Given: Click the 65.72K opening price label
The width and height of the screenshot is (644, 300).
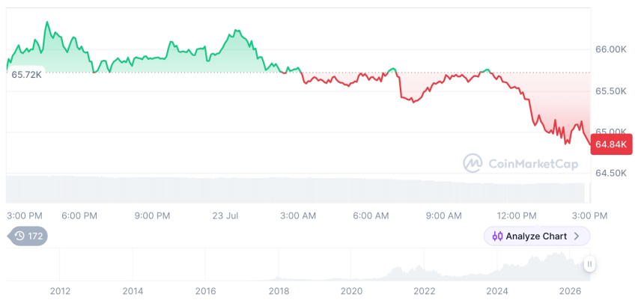Looking at the screenshot, I should [x=26, y=75].
